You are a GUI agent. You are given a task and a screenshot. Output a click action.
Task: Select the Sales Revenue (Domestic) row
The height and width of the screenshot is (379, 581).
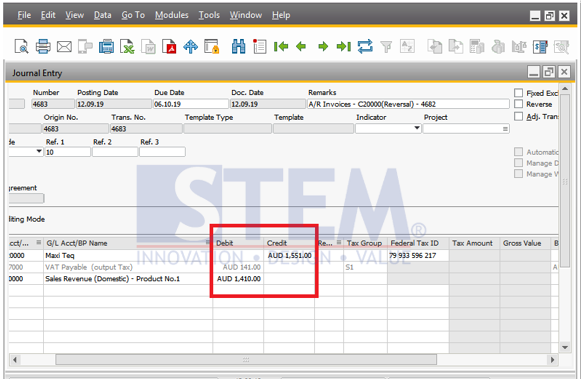tap(112, 279)
